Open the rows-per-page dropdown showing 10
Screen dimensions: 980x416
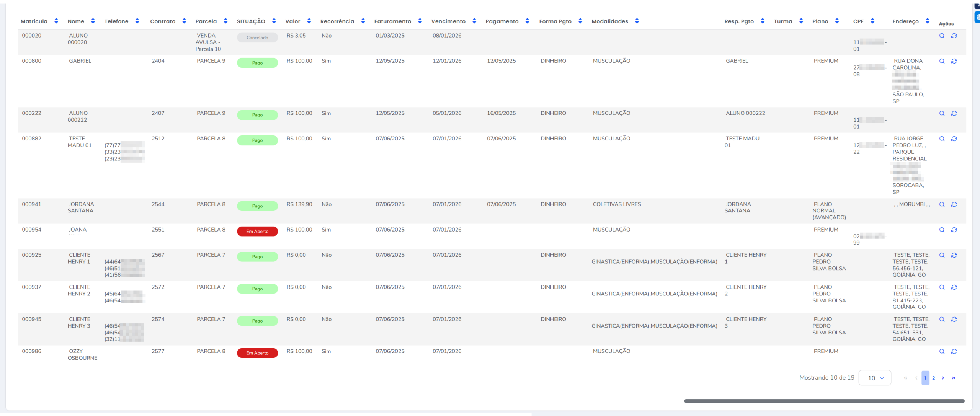[875, 378]
